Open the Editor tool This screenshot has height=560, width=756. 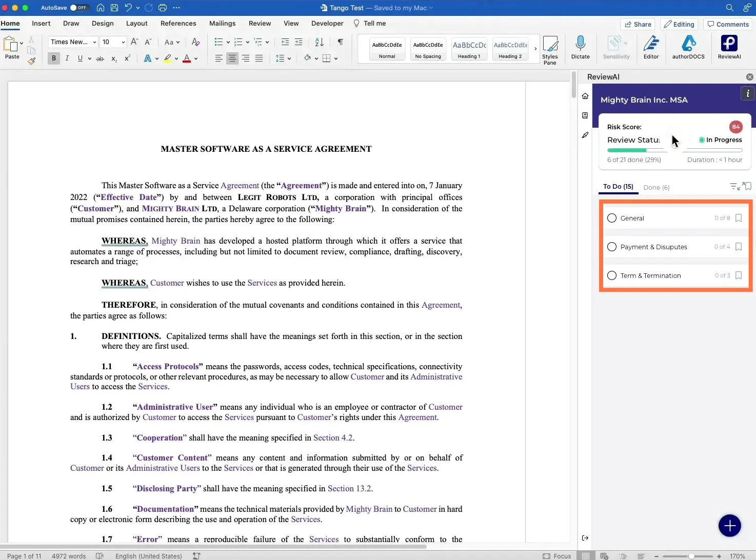coord(651,47)
